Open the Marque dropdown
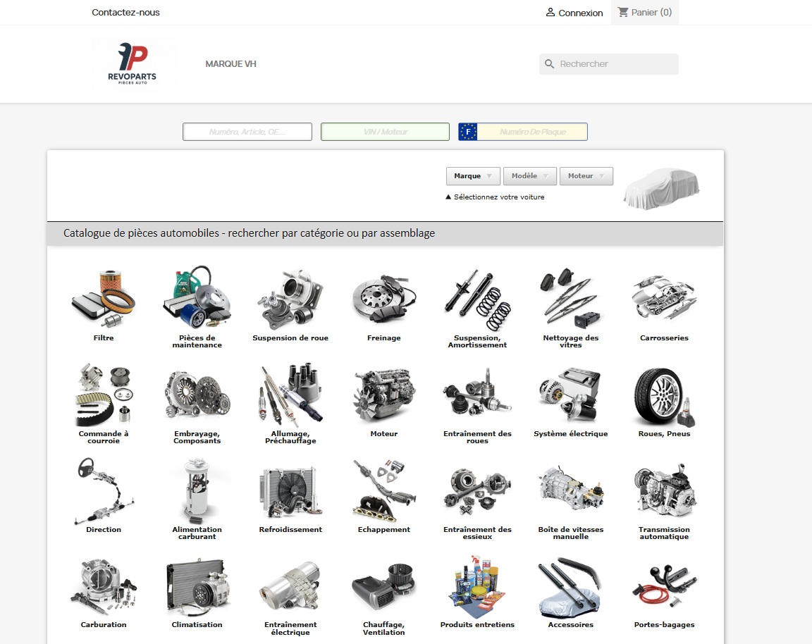812x644 pixels. (x=473, y=175)
